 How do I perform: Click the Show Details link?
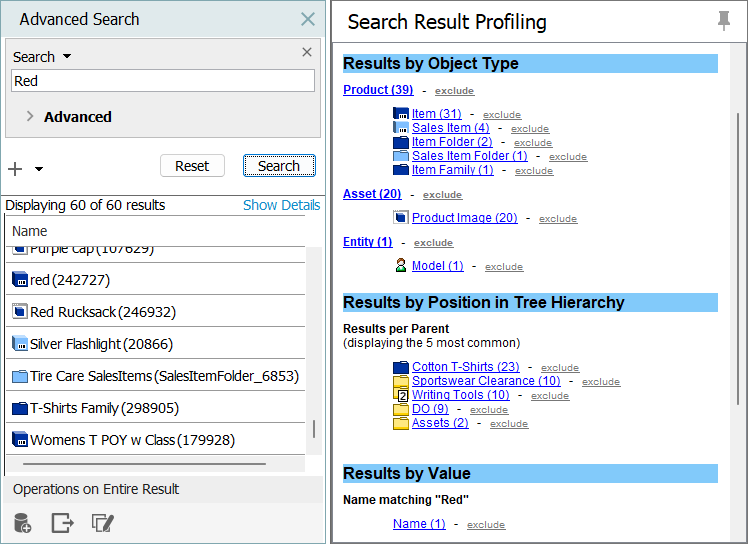pyautogui.click(x=281, y=205)
